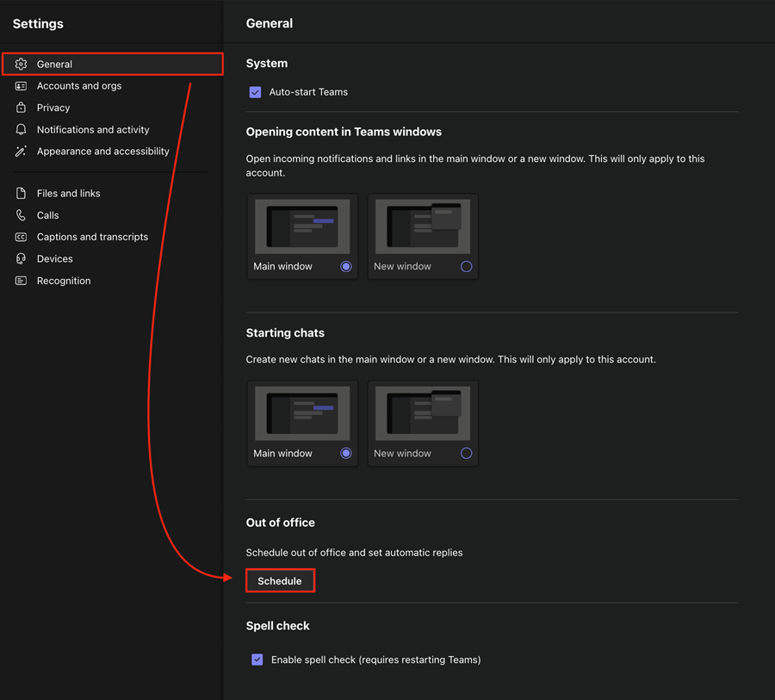Viewport: 775px width, 700px height.
Task: Click the Notifications bell icon
Action: pyautogui.click(x=21, y=129)
